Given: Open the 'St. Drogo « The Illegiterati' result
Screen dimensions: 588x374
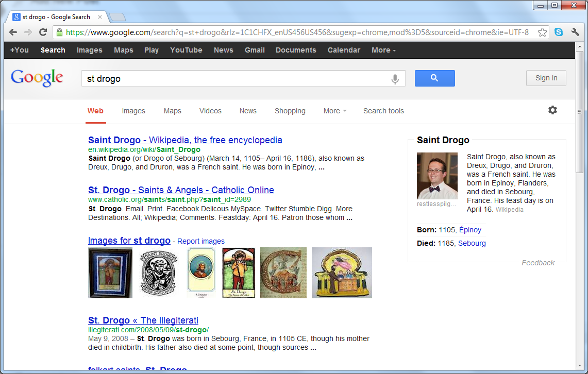Looking at the screenshot, I should [143, 320].
